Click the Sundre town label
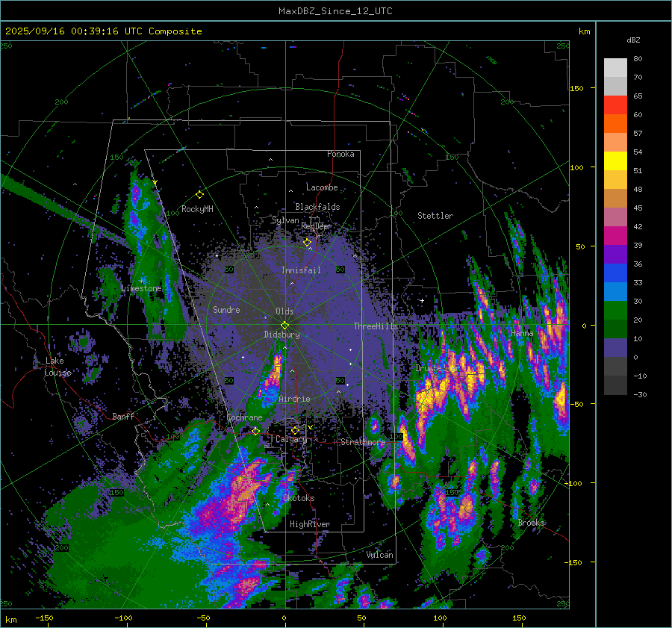The image size is (672, 628). pos(227,309)
